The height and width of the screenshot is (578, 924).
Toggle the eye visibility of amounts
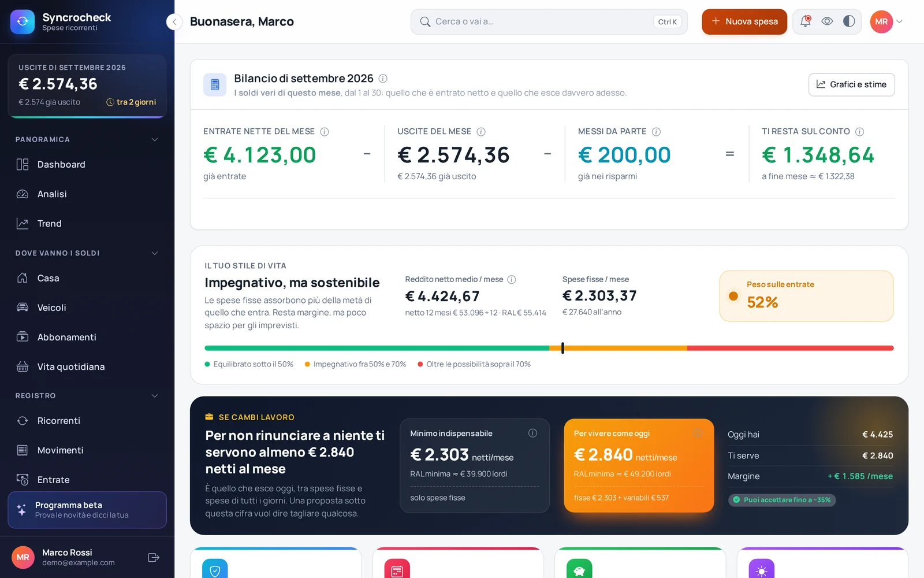coord(827,21)
